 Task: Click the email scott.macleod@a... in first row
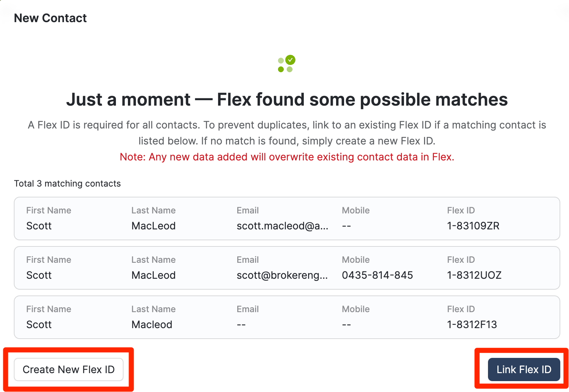tap(282, 226)
